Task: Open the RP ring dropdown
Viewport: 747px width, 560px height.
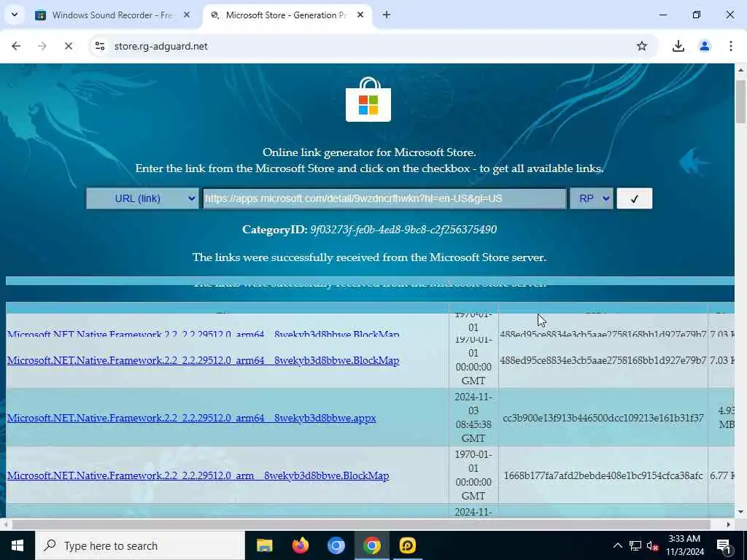Action: click(591, 198)
